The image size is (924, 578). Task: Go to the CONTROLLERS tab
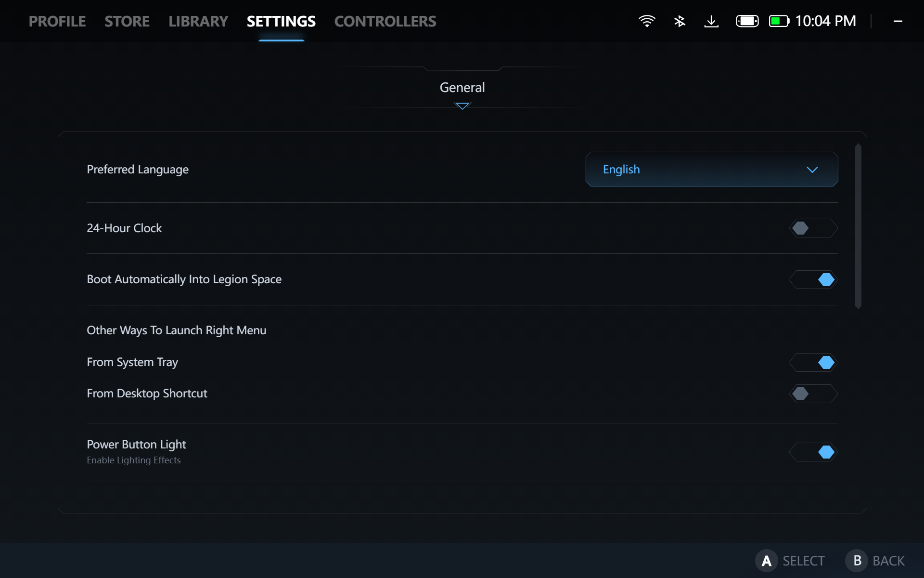(385, 21)
